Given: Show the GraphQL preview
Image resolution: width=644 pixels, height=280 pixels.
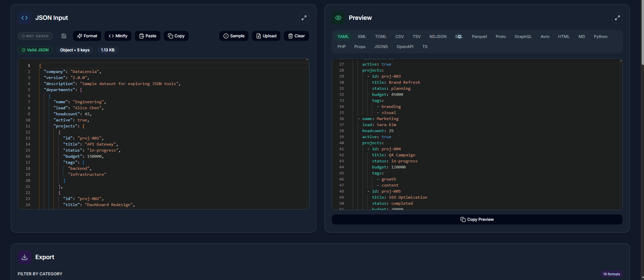Looking at the screenshot, I should click(523, 37).
